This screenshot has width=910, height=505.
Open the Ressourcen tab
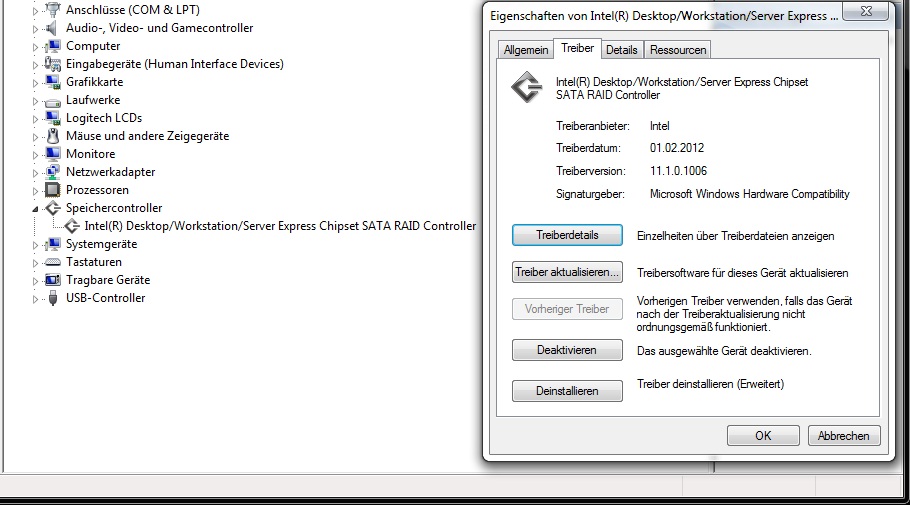678,50
